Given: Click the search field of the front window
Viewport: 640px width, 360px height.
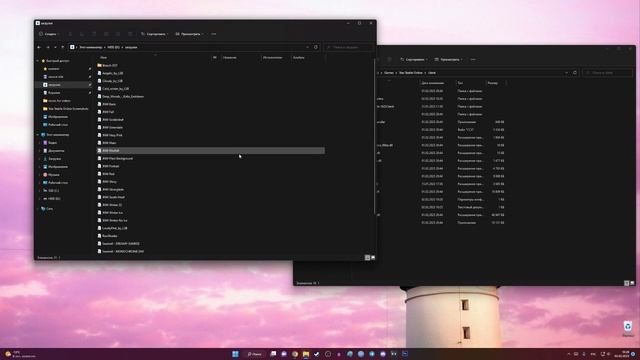Looking at the screenshot, I should 349,47.
